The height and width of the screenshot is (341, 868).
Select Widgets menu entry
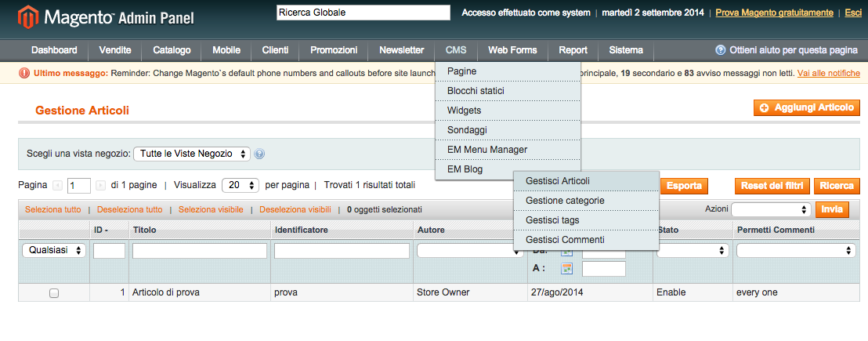[508, 111]
